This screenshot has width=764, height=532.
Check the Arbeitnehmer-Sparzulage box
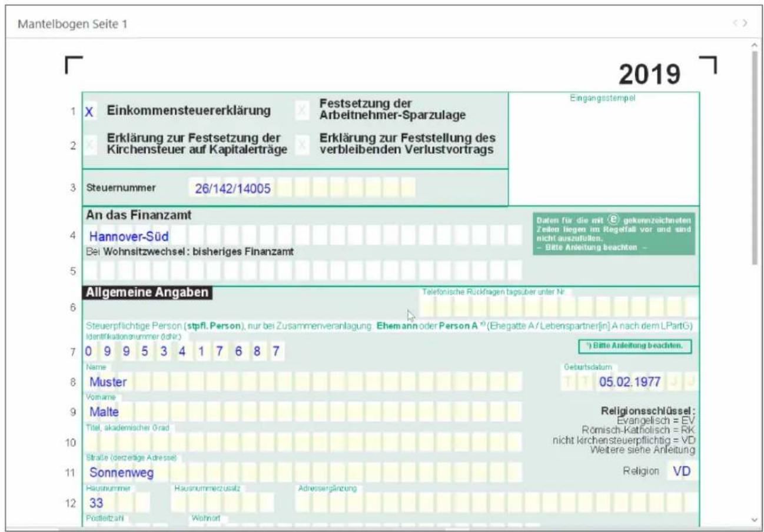(x=302, y=111)
